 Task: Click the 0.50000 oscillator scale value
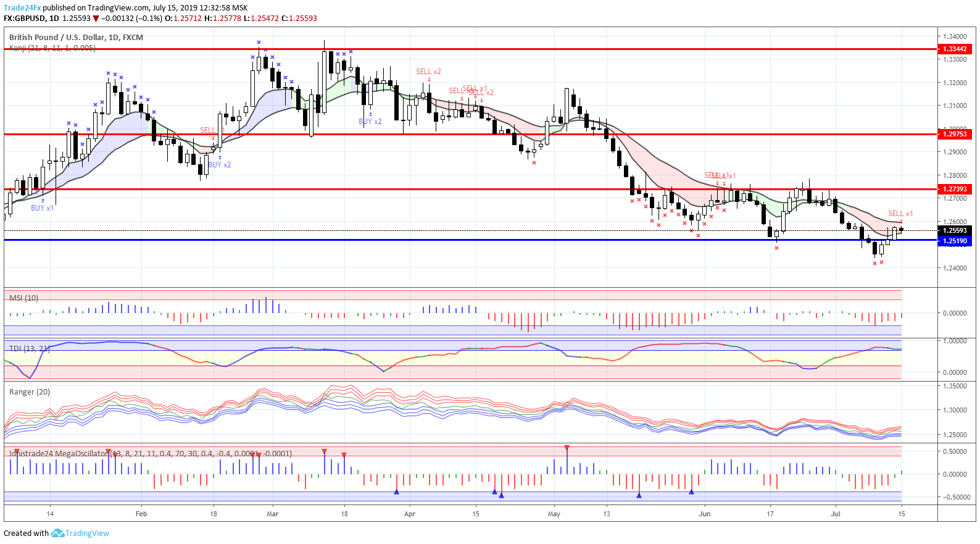click(x=954, y=451)
